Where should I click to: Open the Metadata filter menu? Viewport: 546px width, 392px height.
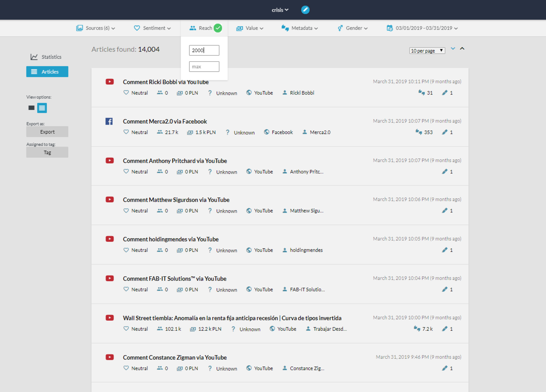coord(299,28)
